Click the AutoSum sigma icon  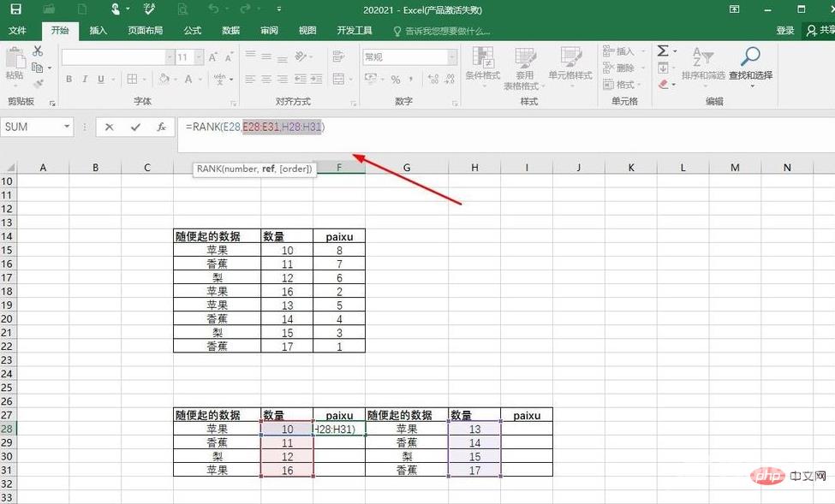663,51
